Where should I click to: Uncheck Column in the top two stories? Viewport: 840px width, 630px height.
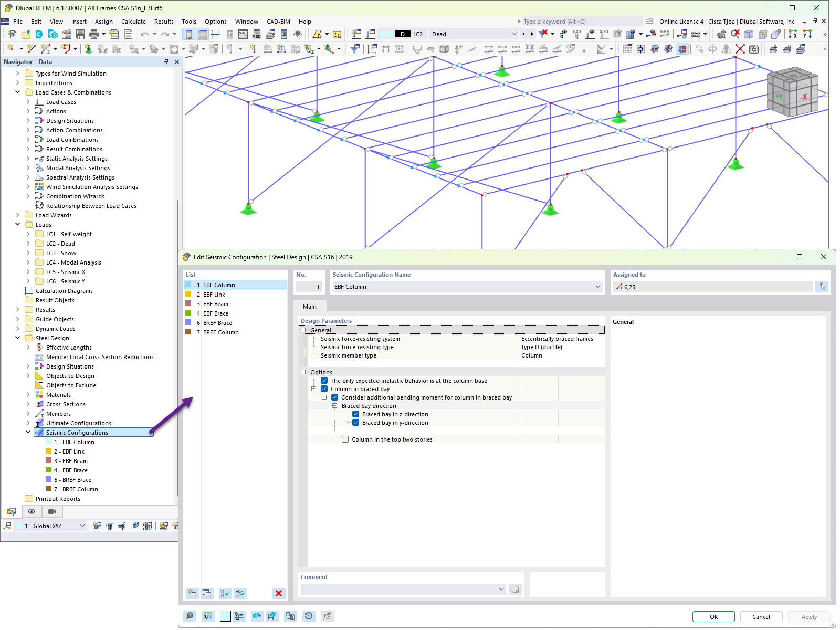pyautogui.click(x=345, y=439)
